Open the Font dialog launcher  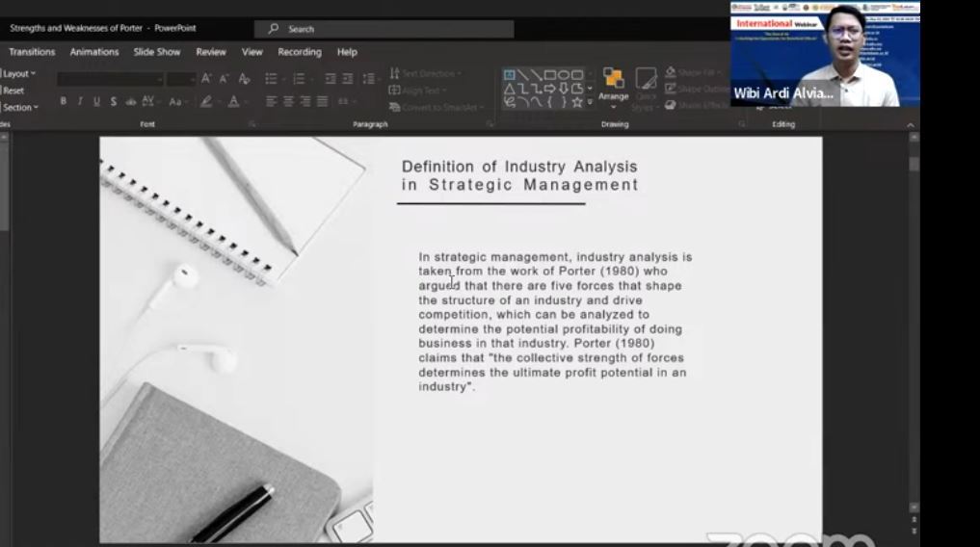click(252, 124)
